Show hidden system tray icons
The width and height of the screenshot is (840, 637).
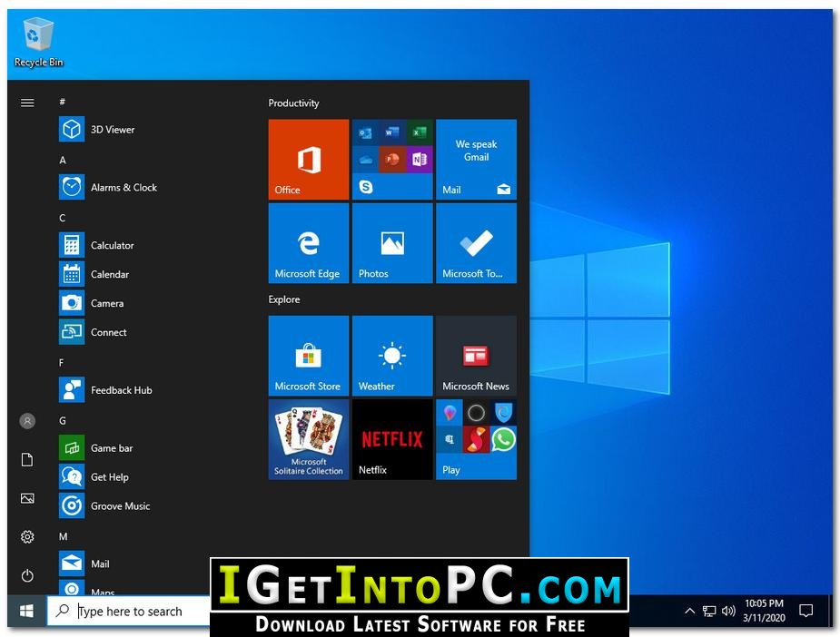(690, 611)
